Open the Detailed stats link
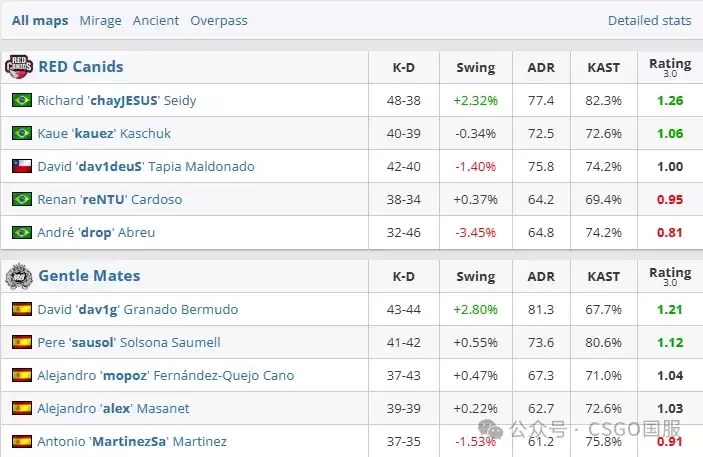The height and width of the screenshot is (457, 703). coord(649,21)
